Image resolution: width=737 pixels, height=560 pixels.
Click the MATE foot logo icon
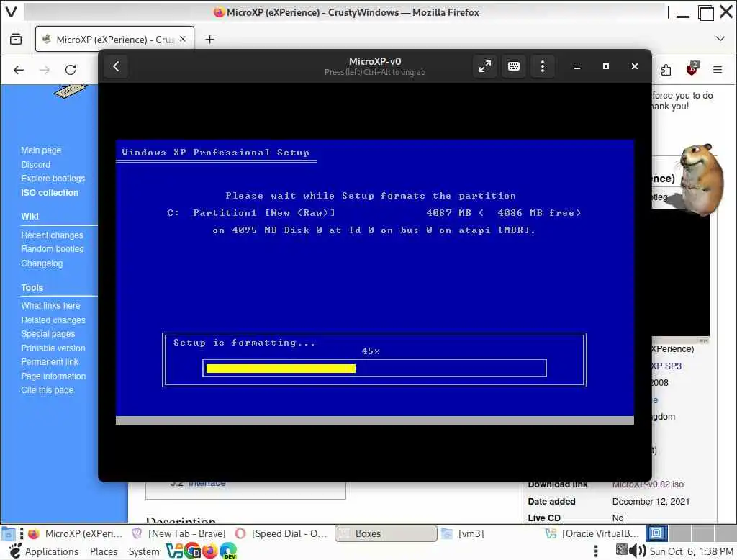(x=15, y=551)
